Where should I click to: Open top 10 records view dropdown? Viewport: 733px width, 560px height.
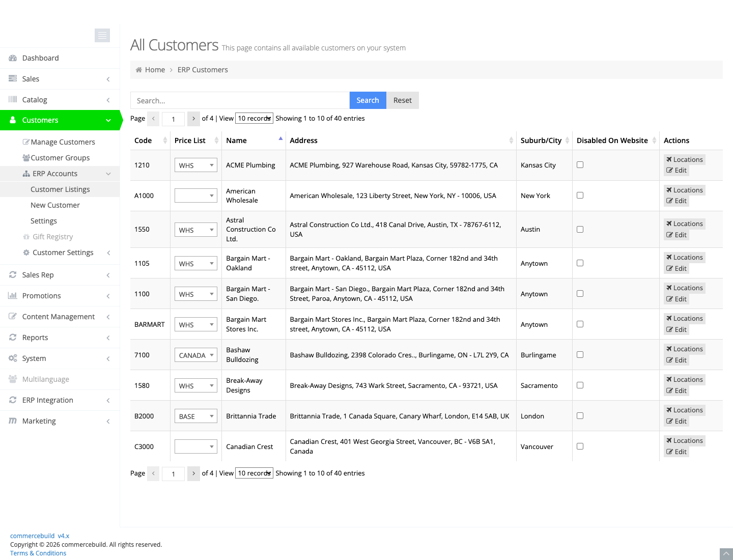pyautogui.click(x=254, y=118)
